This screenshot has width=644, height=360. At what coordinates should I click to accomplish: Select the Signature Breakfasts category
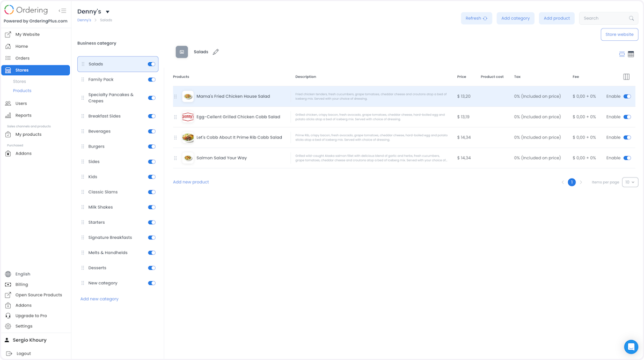coord(118,238)
